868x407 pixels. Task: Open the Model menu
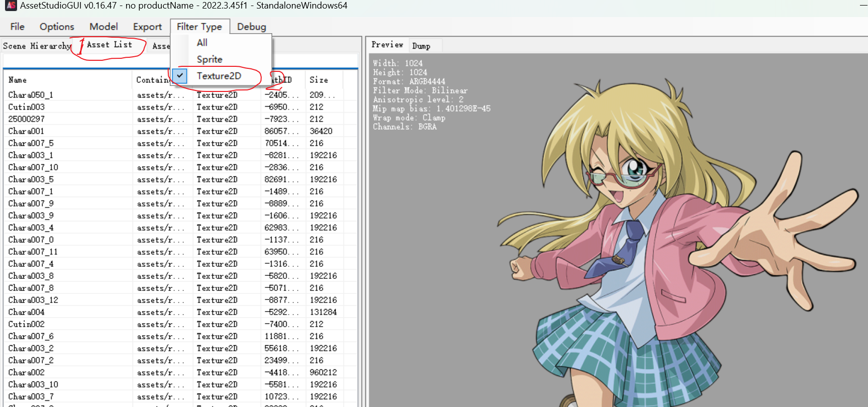(x=103, y=27)
